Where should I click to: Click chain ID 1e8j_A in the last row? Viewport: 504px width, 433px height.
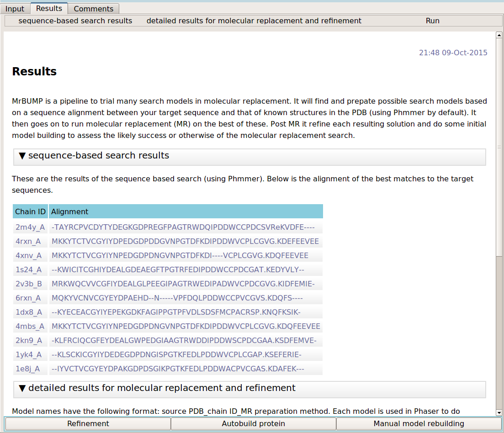[x=27, y=369]
